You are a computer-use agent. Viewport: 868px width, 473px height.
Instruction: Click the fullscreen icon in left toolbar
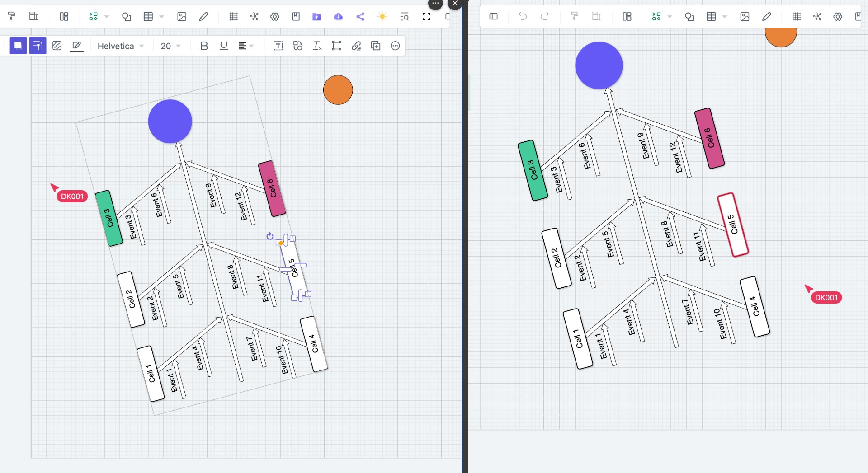426,17
